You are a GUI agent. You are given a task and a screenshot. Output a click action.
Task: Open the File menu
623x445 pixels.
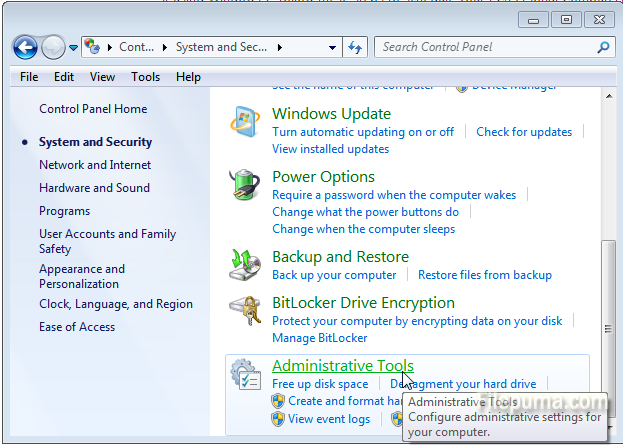pos(29,77)
